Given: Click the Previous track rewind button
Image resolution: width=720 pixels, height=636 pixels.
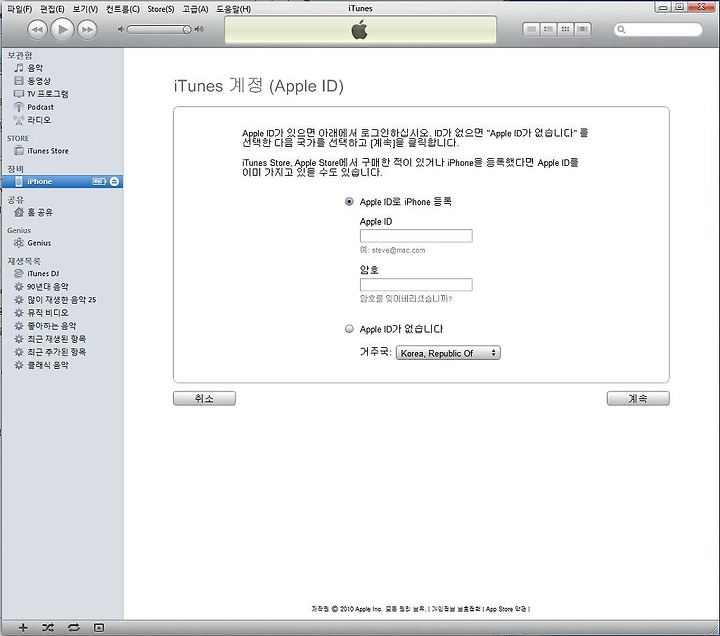Looking at the screenshot, I should [x=37, y=30].
